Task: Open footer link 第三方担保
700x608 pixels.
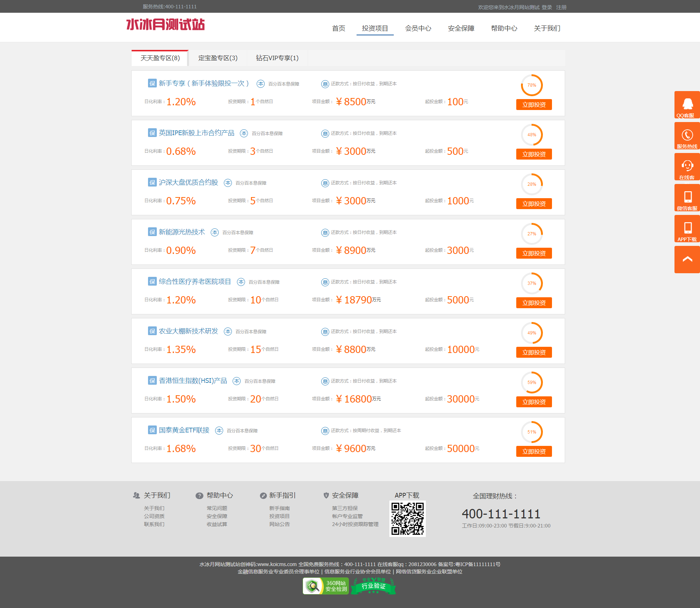Action: (345, 508)
